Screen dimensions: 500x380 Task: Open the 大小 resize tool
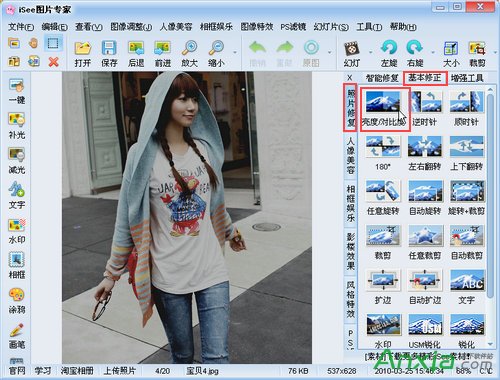tap(451, 53)
